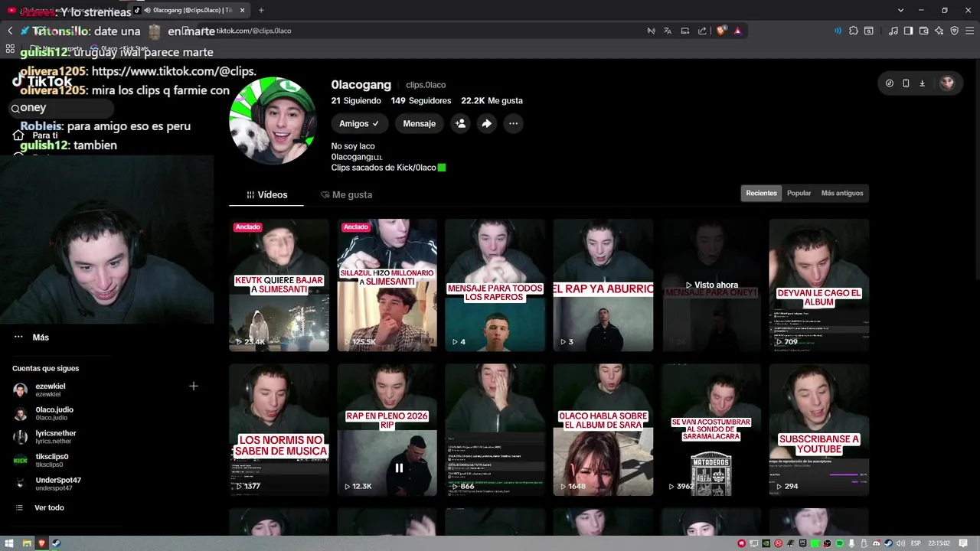Click the 0lacogang profile picture
Viewport: 980px width, 551px height.
click(273, 120)
